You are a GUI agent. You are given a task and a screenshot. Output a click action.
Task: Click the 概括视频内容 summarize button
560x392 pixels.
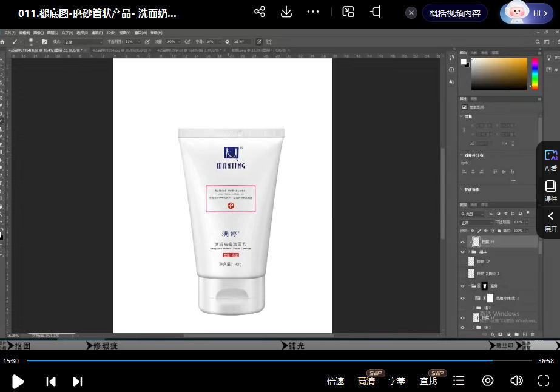pos(454,13)
